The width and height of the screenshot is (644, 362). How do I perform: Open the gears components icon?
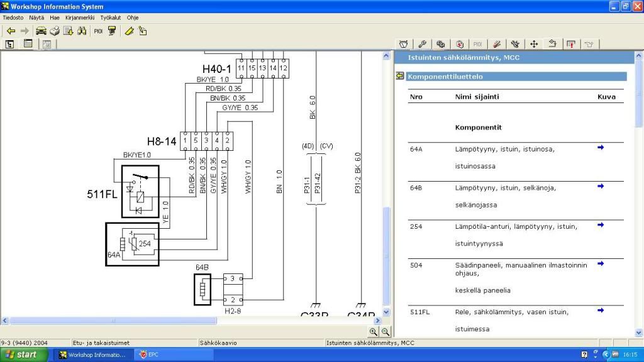[x=441, y=44]
